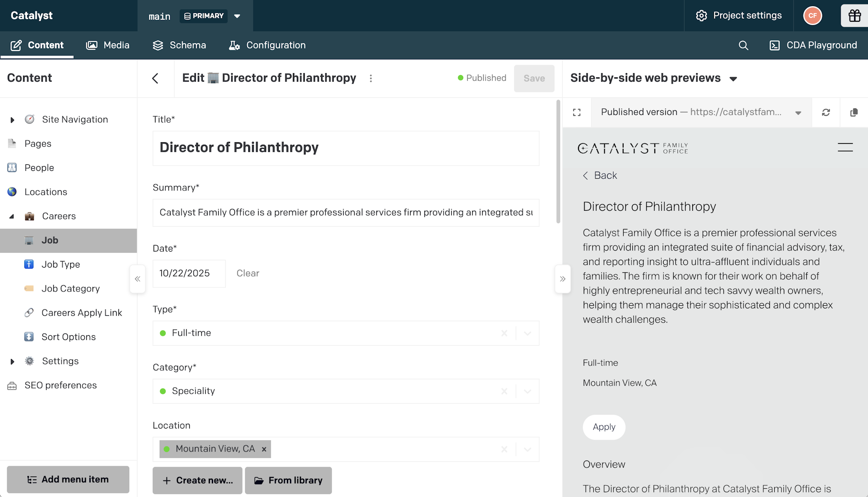Refresh the web preview
868x497 pixels.
click(x=825, y=112)
